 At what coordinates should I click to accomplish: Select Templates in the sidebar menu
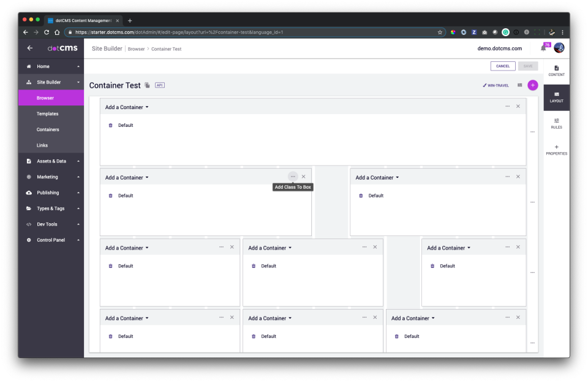coord(47,113)
